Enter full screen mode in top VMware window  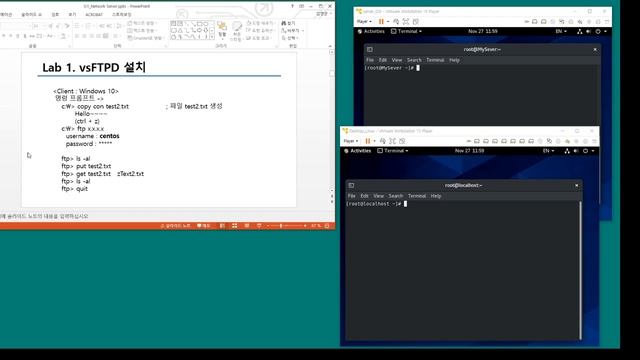coord(406,22)
